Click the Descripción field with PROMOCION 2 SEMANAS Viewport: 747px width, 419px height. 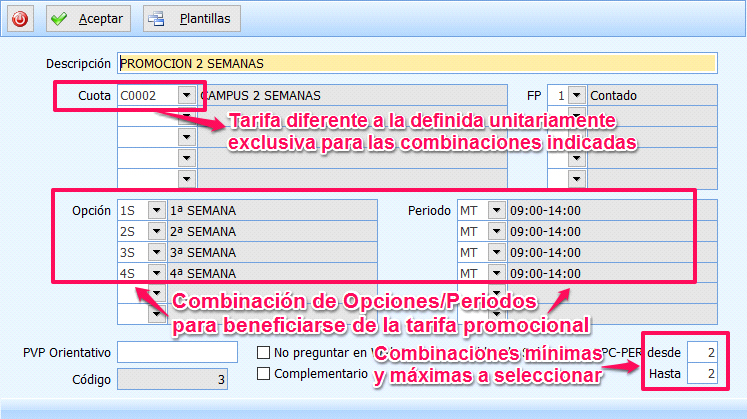(416, 63)
